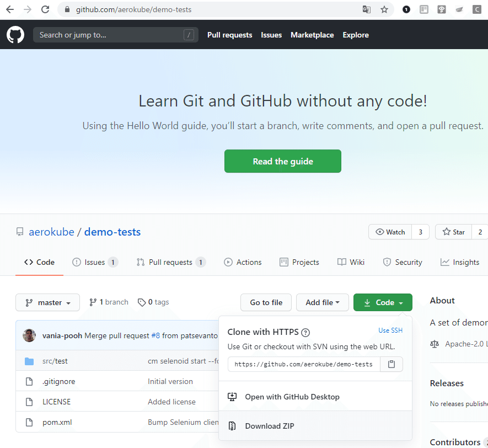Screen dimensions: 488x448
Task: Click the vania-pooh avatar
Action: (x=29, y=335)
